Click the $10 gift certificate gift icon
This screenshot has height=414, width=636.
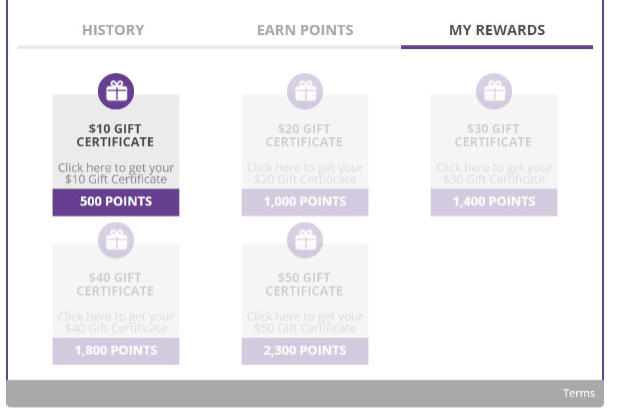click(116, 91)
